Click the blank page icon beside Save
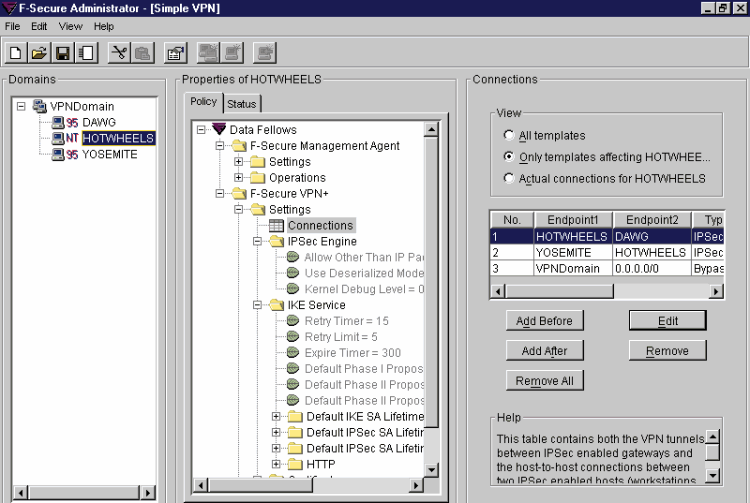This screenshot has height=503, width=750. (x=87, y=53)
